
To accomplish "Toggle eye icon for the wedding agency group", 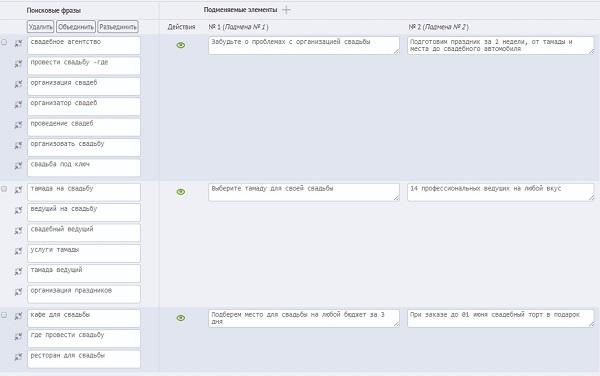I will point(181,45).
